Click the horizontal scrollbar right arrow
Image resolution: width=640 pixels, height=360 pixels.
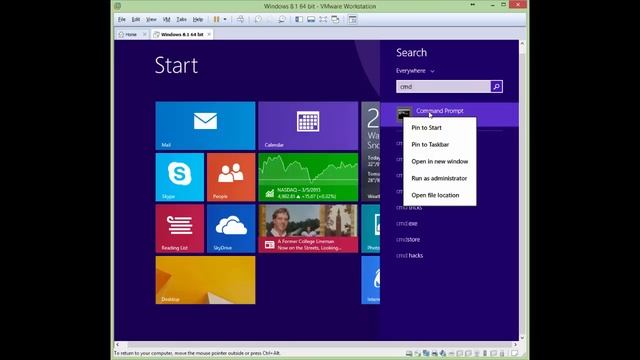coord(515,344)
